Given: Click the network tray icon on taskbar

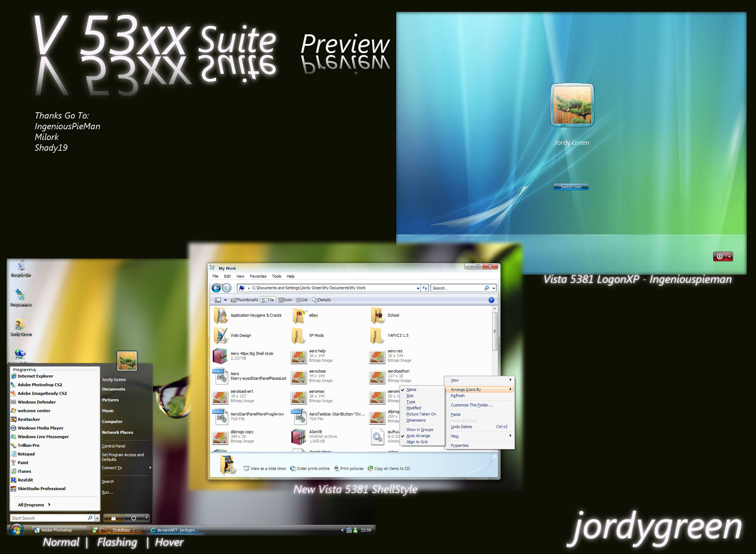Looking at the screenshot, I should coord(349,530).
